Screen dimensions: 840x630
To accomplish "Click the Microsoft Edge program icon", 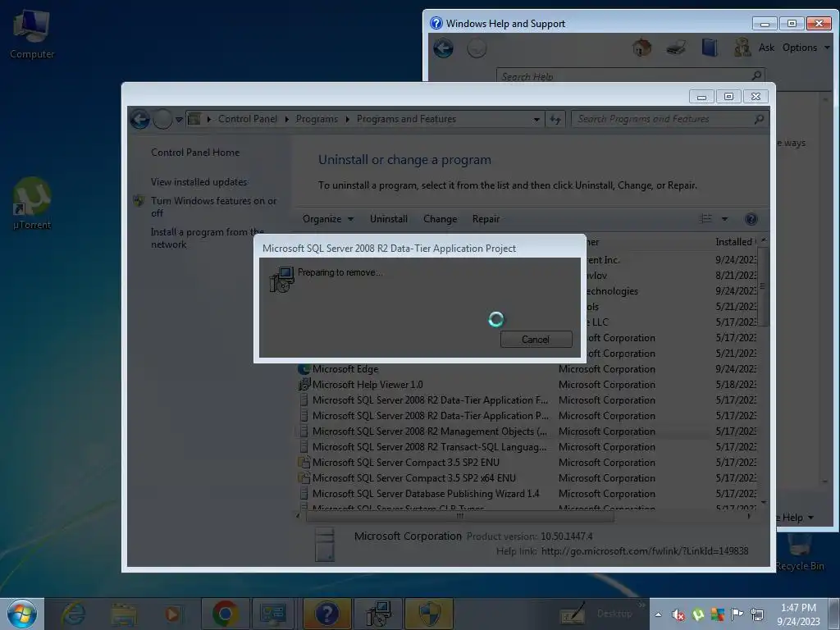I will [304, 369].
